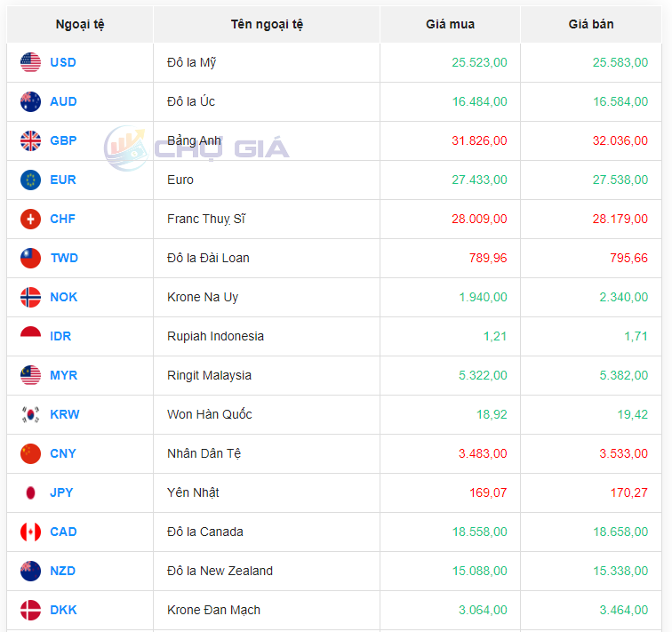Click the South Korean flag icon

coord(30,414)
